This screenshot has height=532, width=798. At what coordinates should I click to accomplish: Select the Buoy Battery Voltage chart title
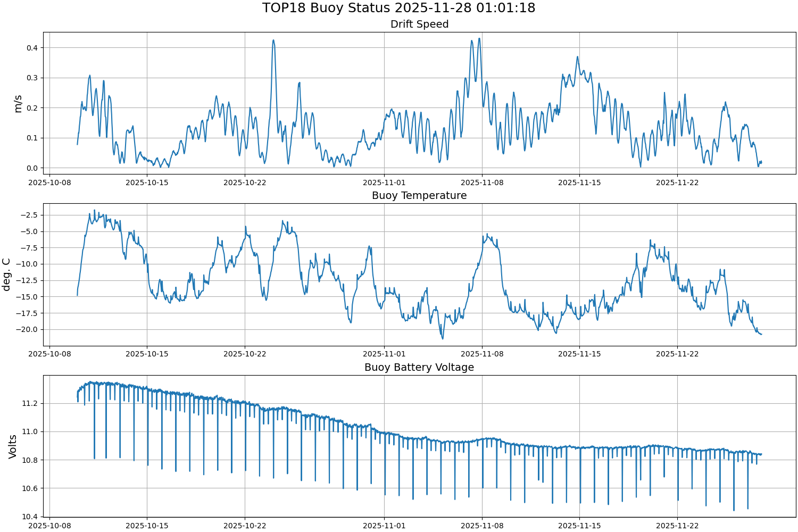tap(419, 368)
